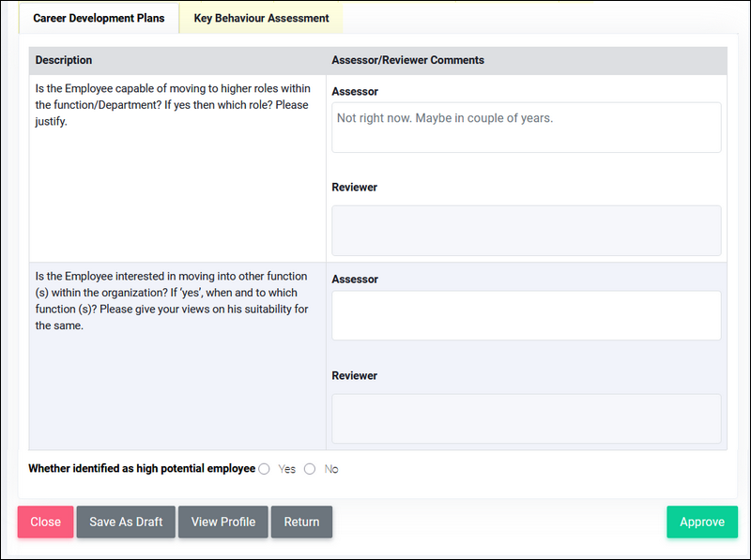751x560 pixels.
Task: Click the Reviewer label in the second question row
Action: coord(355,375)
